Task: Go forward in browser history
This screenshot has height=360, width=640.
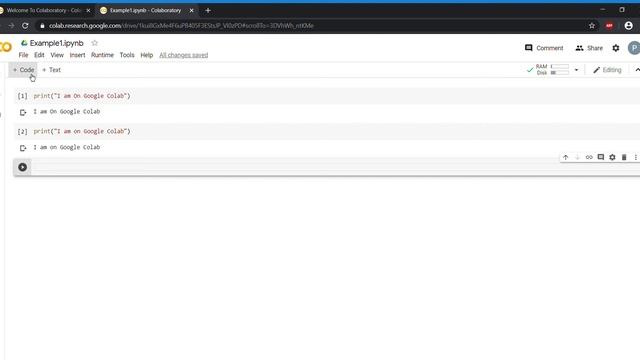Action: [11, 25]
